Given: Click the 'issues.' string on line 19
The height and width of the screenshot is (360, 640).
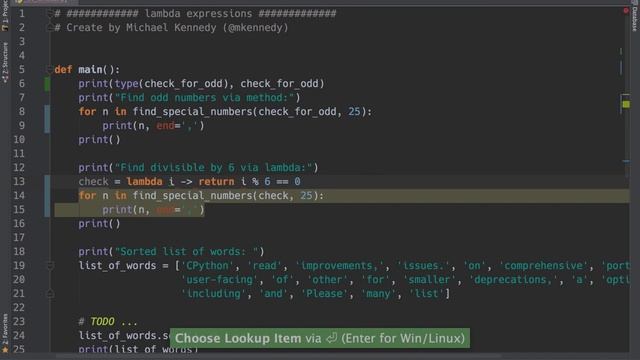Looking at the screenshot, I should pos(424,266).
